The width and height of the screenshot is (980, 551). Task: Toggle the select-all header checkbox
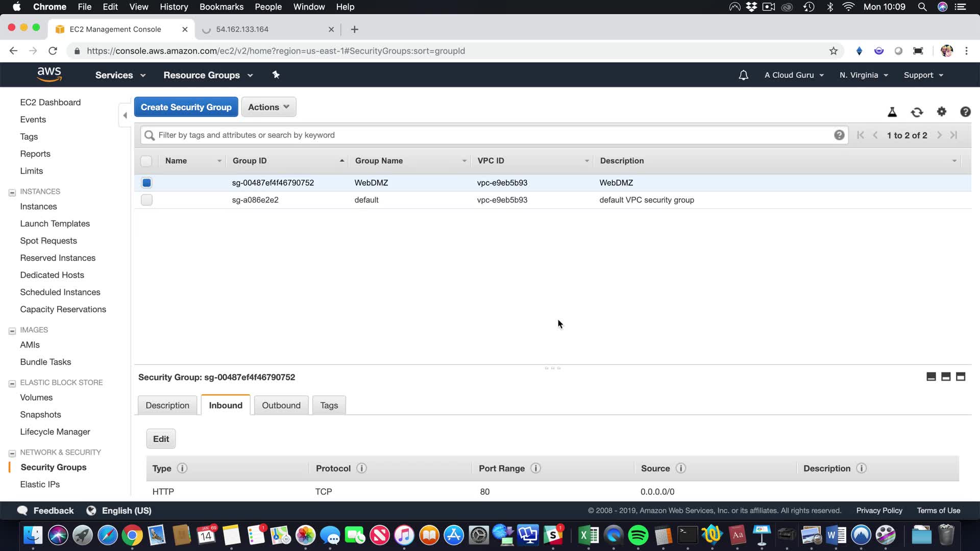146,161
